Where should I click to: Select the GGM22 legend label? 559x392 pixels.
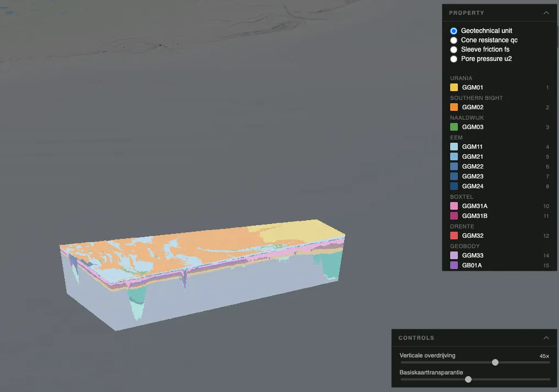pos(472,166)
